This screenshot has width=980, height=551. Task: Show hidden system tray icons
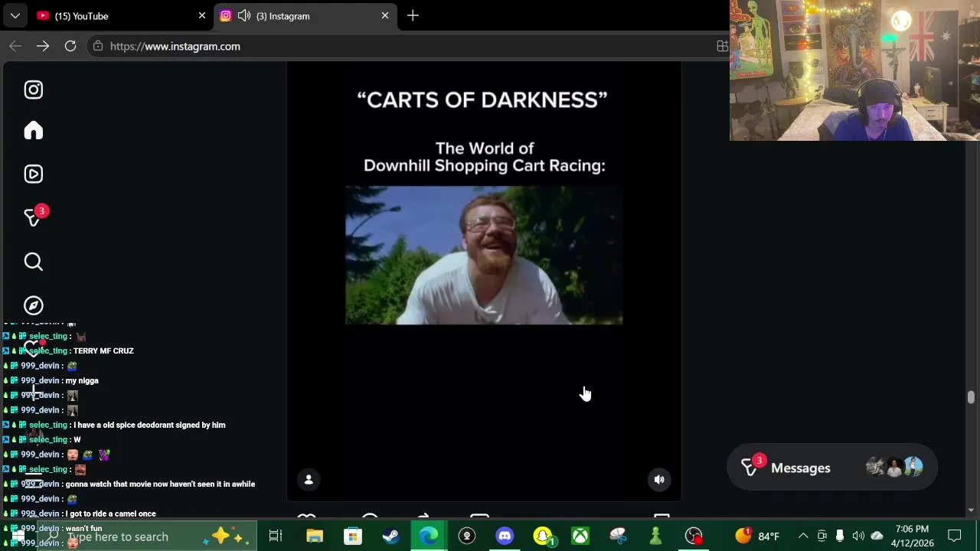[x=803, y=536]
